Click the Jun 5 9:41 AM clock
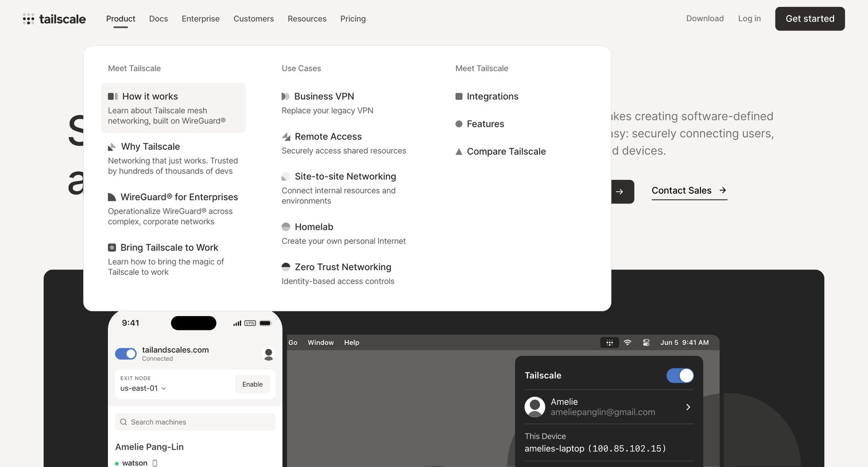This screenshot has height=467, width=868. pos(684,343)
